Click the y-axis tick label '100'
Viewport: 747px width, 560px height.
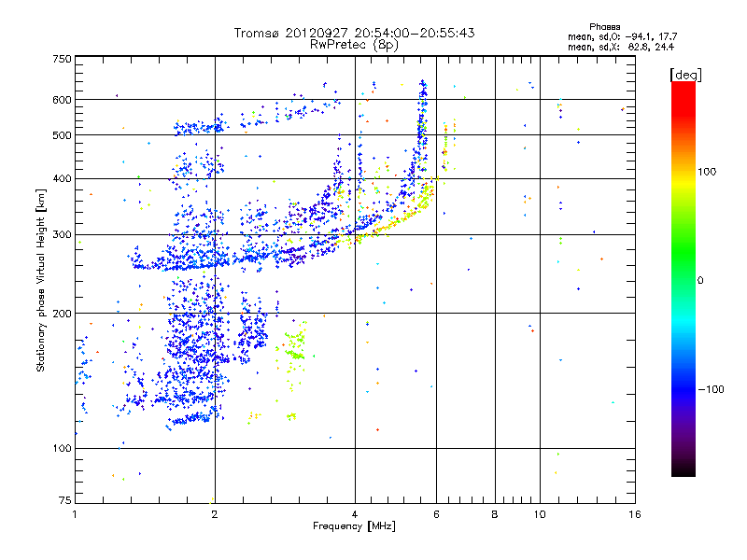point(62,449)
